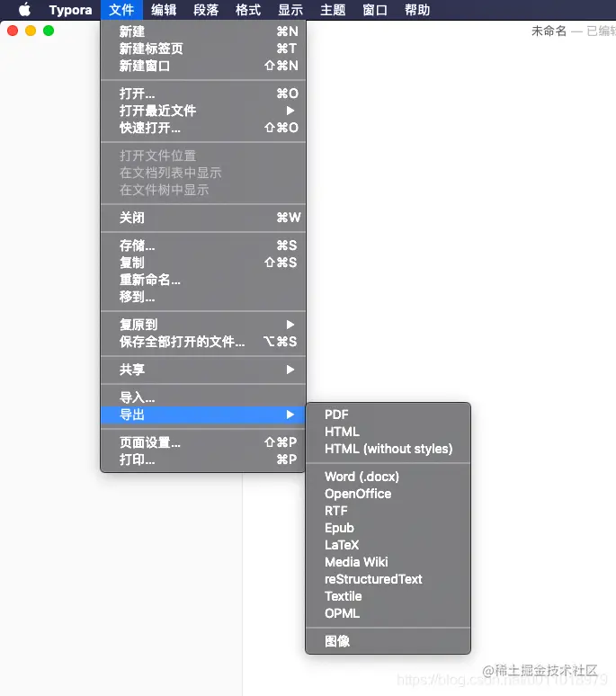Export as Epub

(388, 528)
